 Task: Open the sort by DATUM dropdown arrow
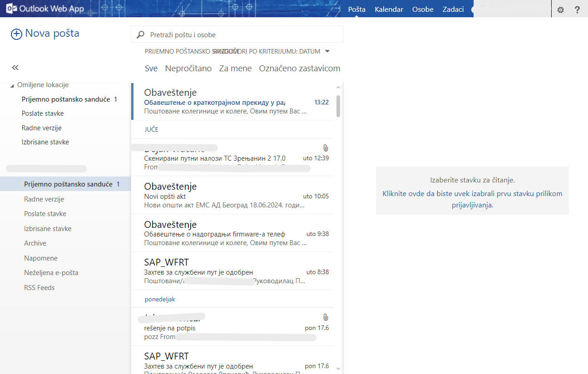click(x=327, y=51)
